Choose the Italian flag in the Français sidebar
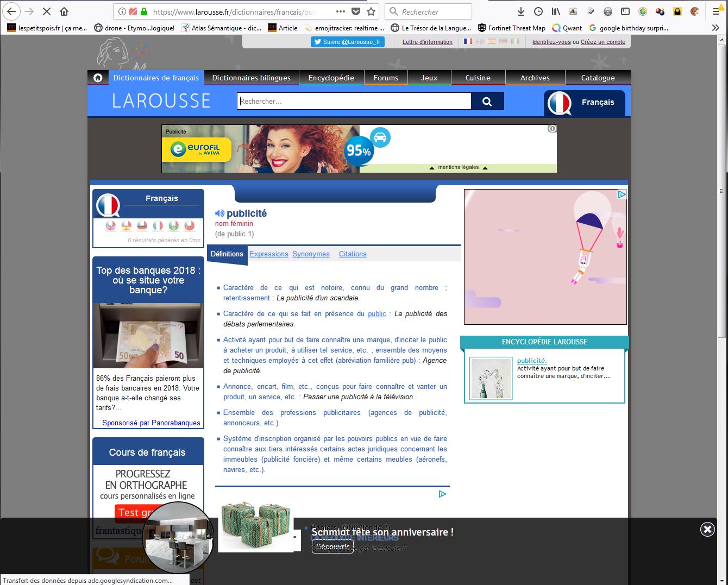Image resolution: width=728 pixels, height=585 pixels. (158, 226)
